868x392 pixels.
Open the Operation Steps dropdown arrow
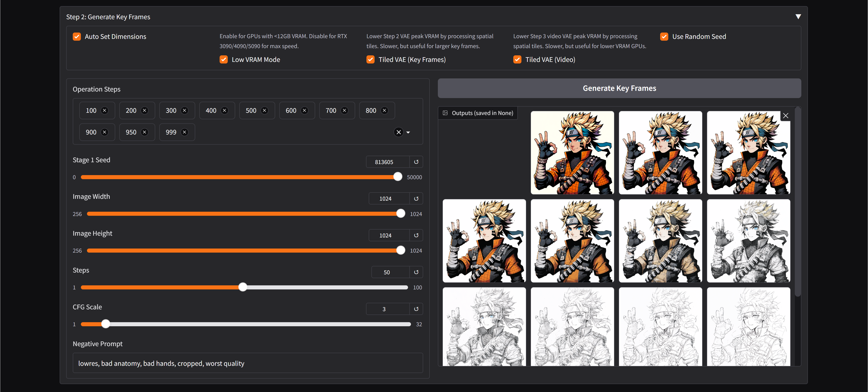(x=408, y=132)
